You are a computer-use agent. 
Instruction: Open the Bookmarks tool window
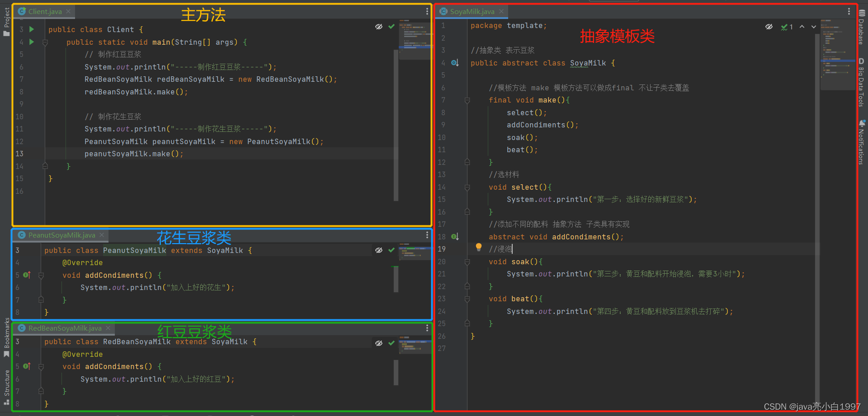[x=6, y=337]
